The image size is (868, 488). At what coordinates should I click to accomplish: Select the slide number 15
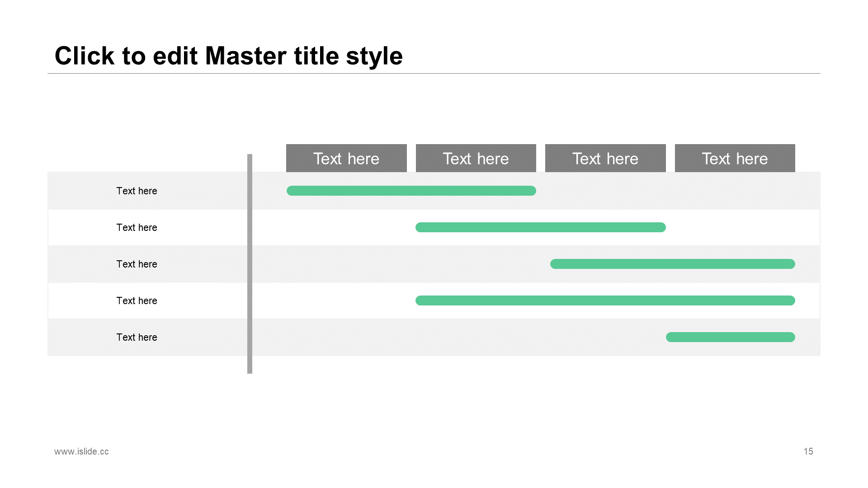tap(808, 451)
